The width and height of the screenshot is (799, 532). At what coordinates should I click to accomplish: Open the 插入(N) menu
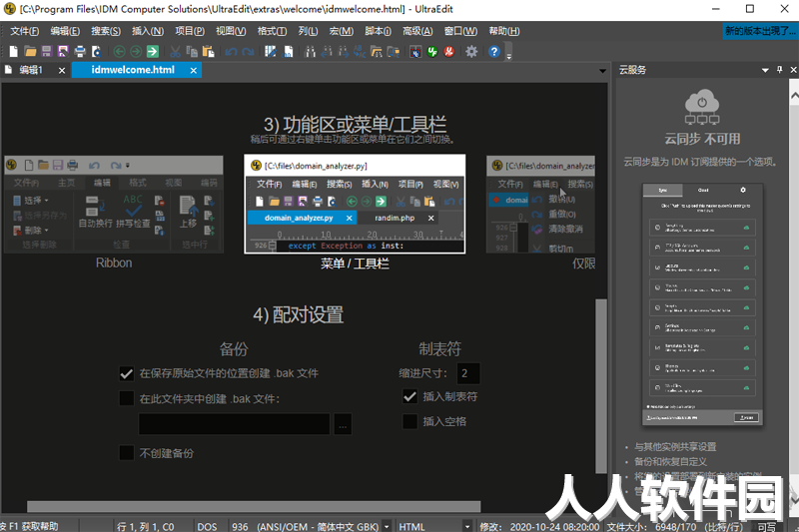tap(148, 31)
